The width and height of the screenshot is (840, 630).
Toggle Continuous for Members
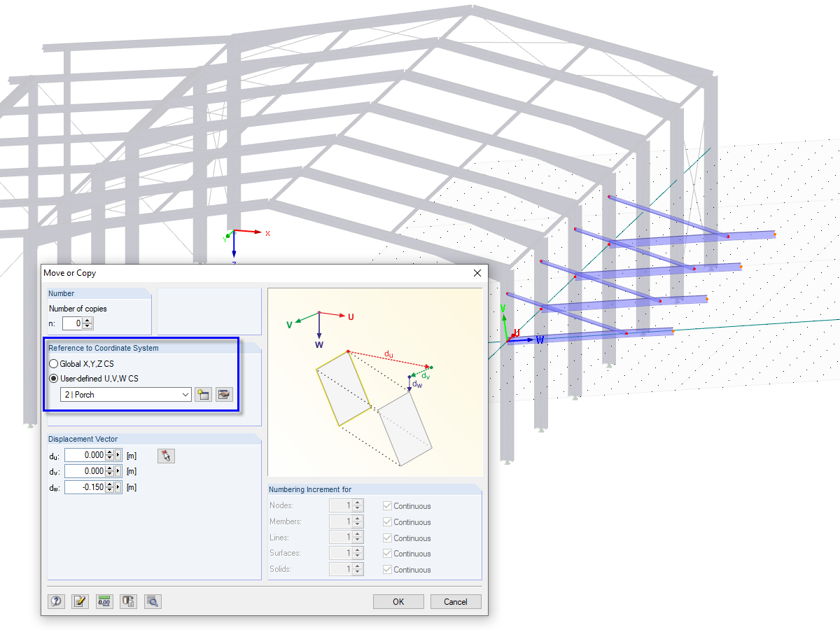click(387, 521)
